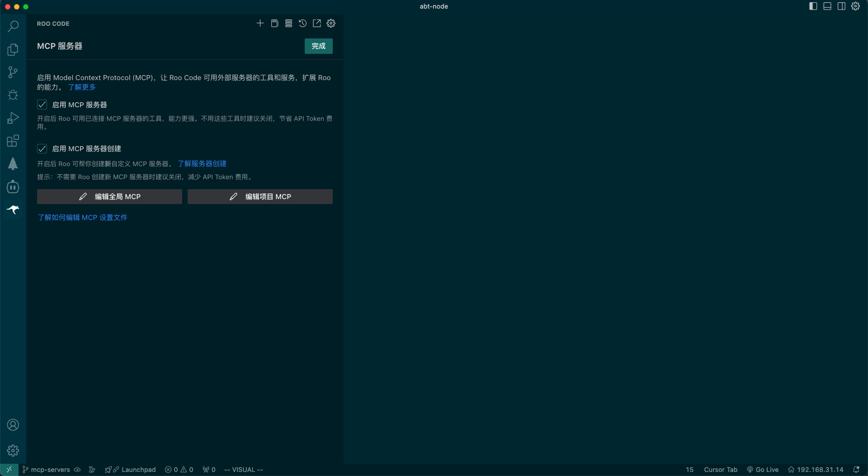Open the Source Control sidebar icon

point(13,72)
